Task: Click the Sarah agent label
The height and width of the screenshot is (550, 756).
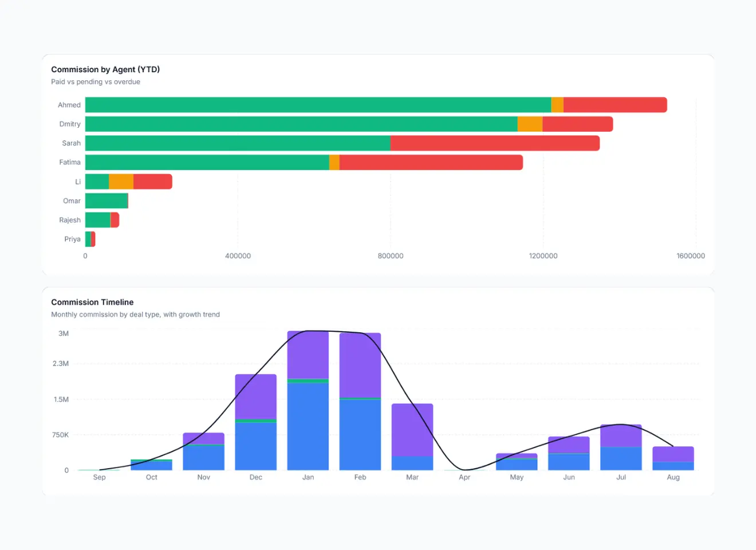Action: coord(72,143)
